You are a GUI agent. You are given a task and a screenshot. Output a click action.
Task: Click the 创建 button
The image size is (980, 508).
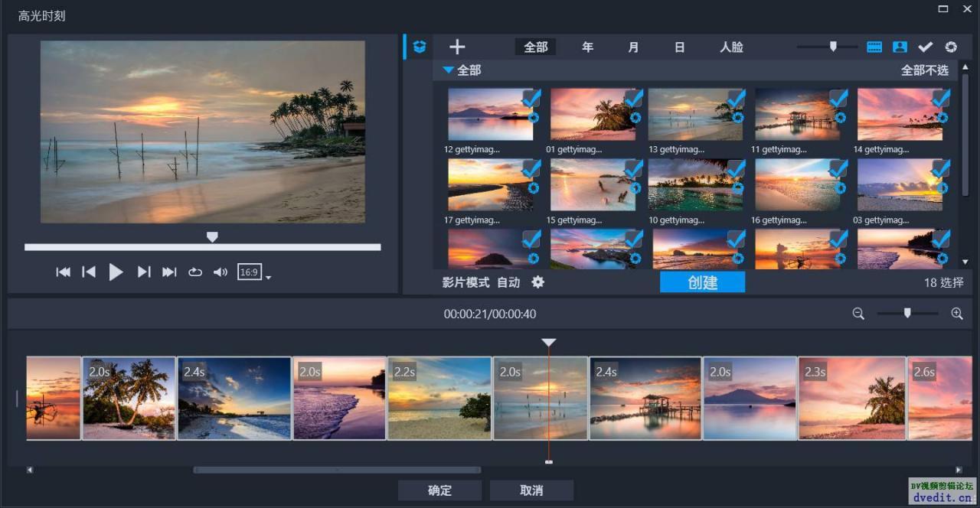[x=702, y=282]
